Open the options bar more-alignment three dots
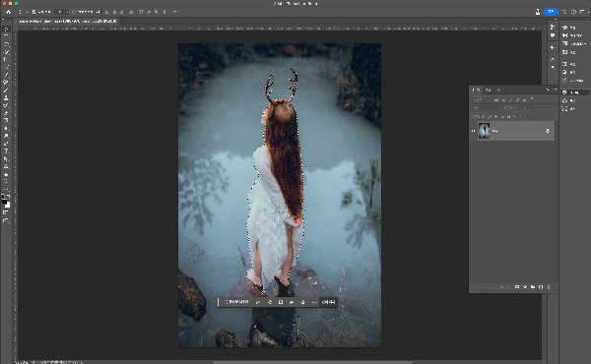The width and height of the screenshot is (591, 364). 175,12
